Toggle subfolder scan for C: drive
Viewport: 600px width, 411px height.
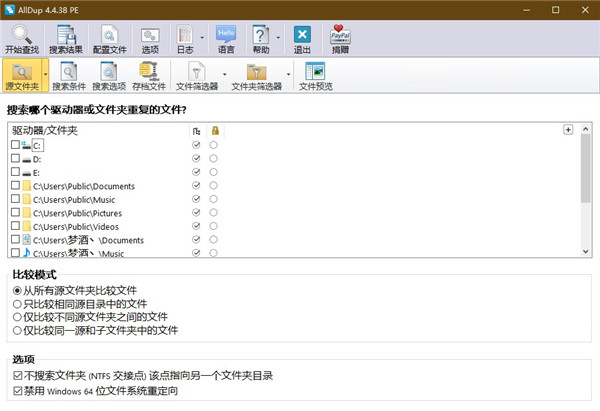click(x=196, y=145)
